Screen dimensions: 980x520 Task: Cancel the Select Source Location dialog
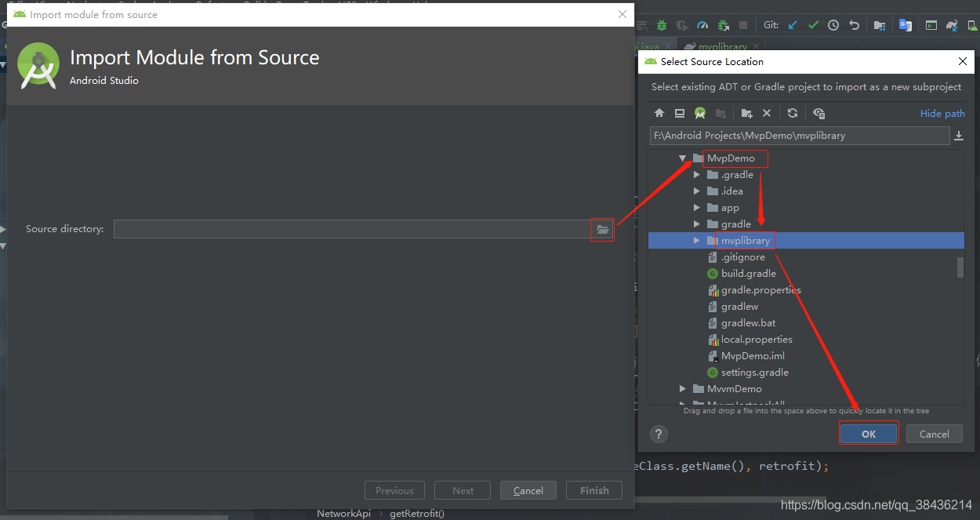934,434
